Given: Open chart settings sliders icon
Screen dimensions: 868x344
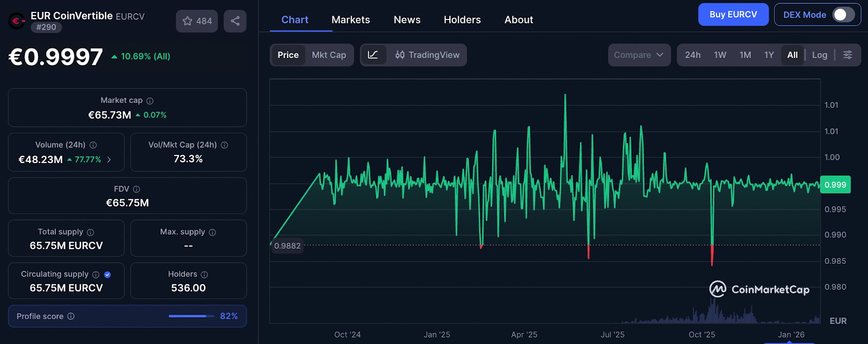Looking at the screenshot, I should [847, 55].
